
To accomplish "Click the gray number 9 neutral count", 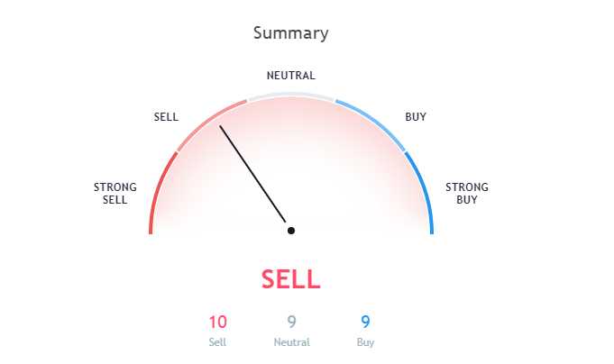I will click(292, 323).
